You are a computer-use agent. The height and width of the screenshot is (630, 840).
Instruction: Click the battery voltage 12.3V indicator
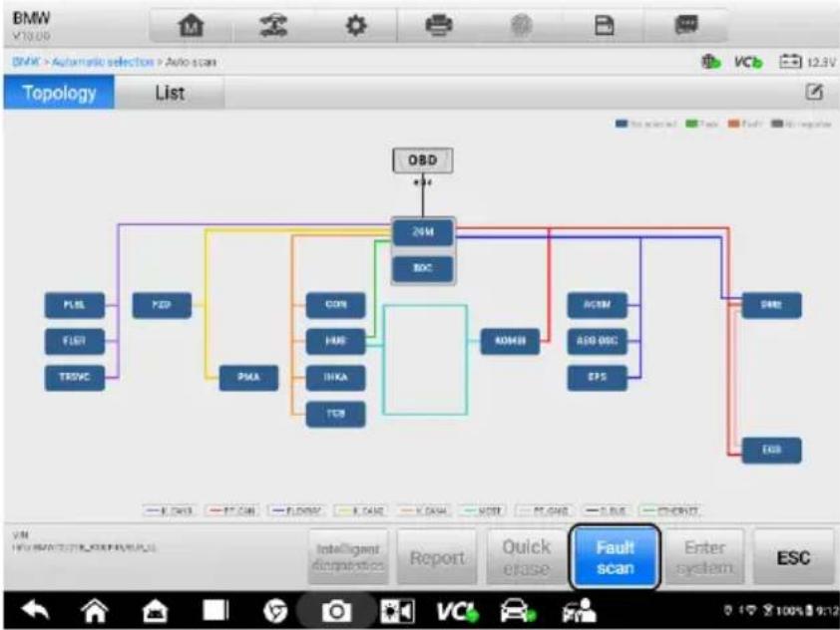(x=807, y=62)
